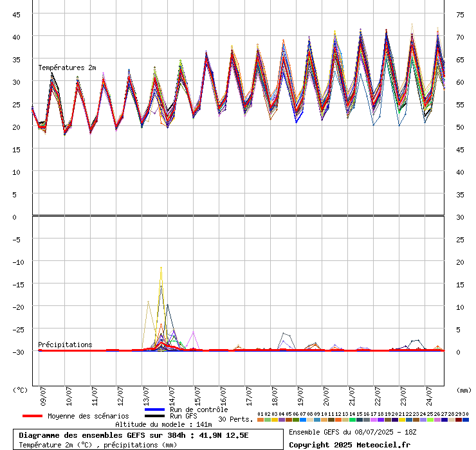The image size is (476, 450).
Task: Click the 22/07 date axis label
Action: pos(378,396)
